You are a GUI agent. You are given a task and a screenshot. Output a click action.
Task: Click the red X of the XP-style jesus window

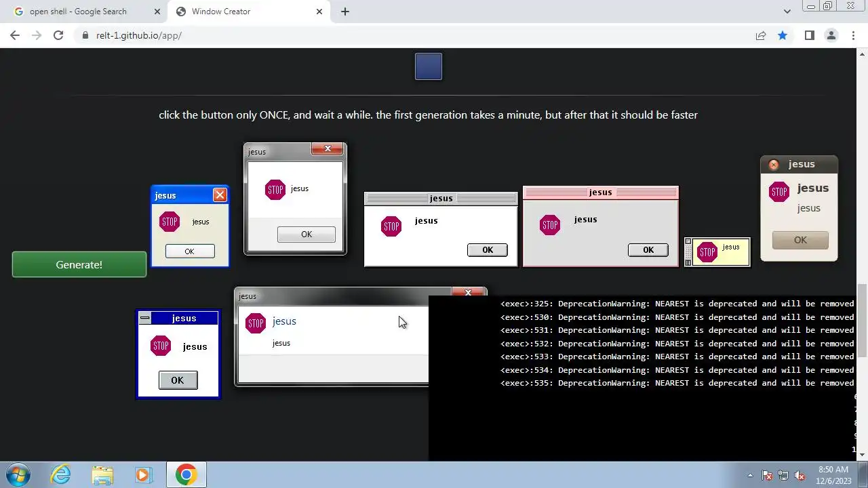220,195
